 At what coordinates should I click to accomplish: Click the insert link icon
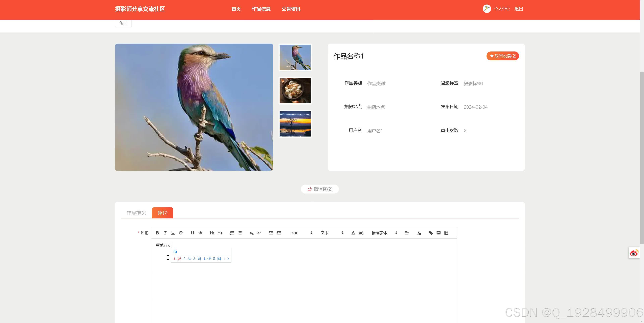pos(431,233)
